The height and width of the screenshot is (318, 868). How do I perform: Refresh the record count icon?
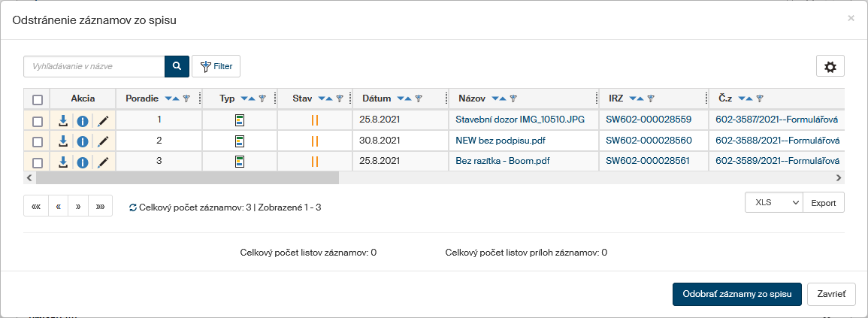133,207
